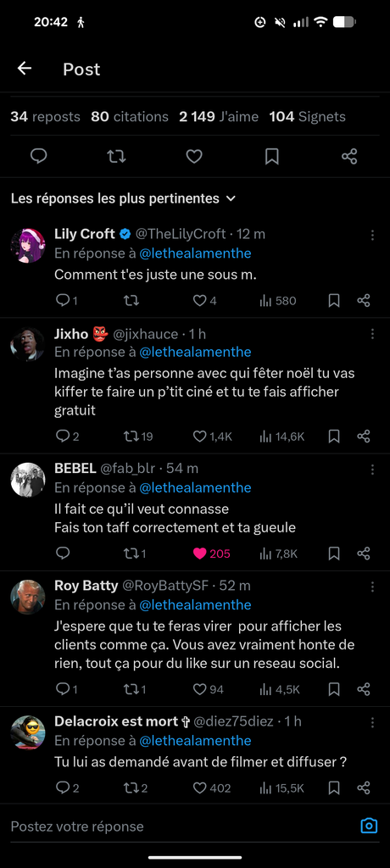Expand 'Les réponses les plus pertinentes' sort

pos(124,198)
